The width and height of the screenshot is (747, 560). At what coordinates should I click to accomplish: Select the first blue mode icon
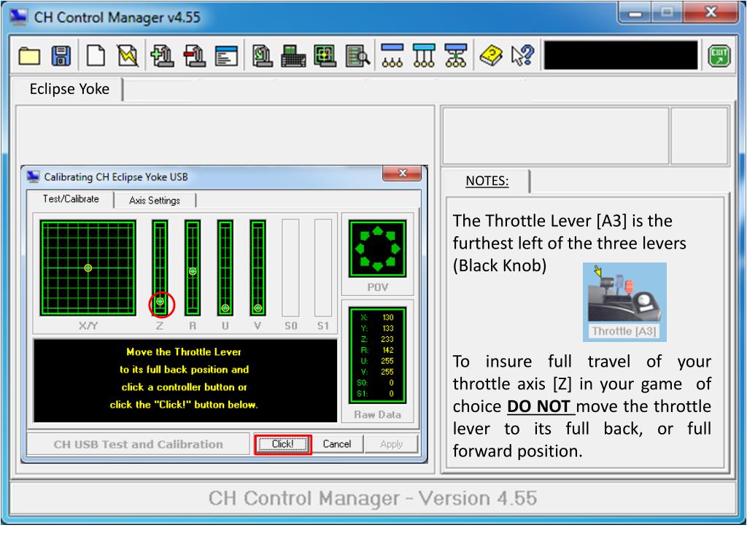coord(392,55)
